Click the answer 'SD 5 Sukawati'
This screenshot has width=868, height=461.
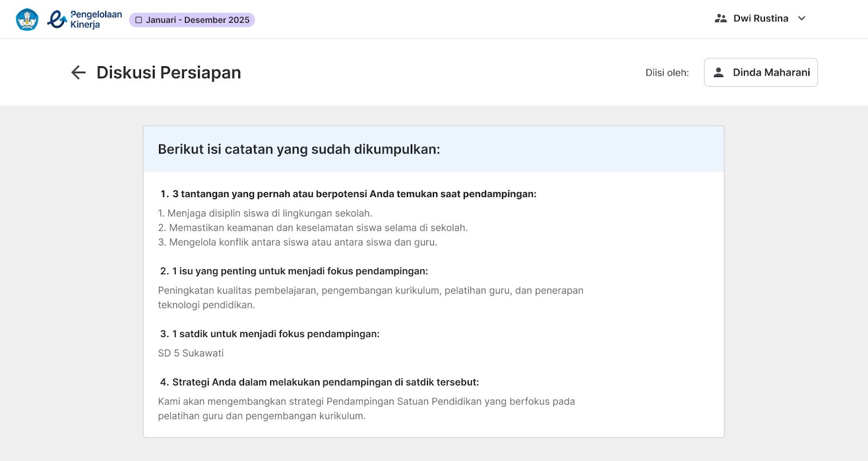[191, 353]
